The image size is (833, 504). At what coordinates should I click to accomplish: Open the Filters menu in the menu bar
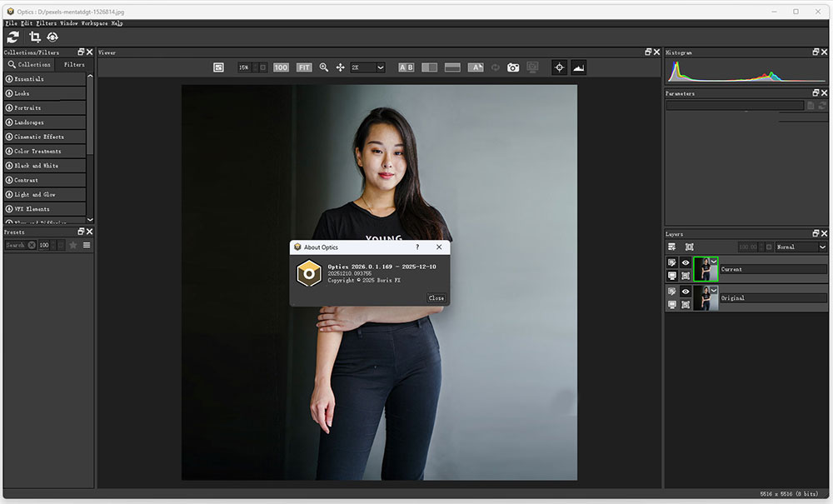pos(47,23)
